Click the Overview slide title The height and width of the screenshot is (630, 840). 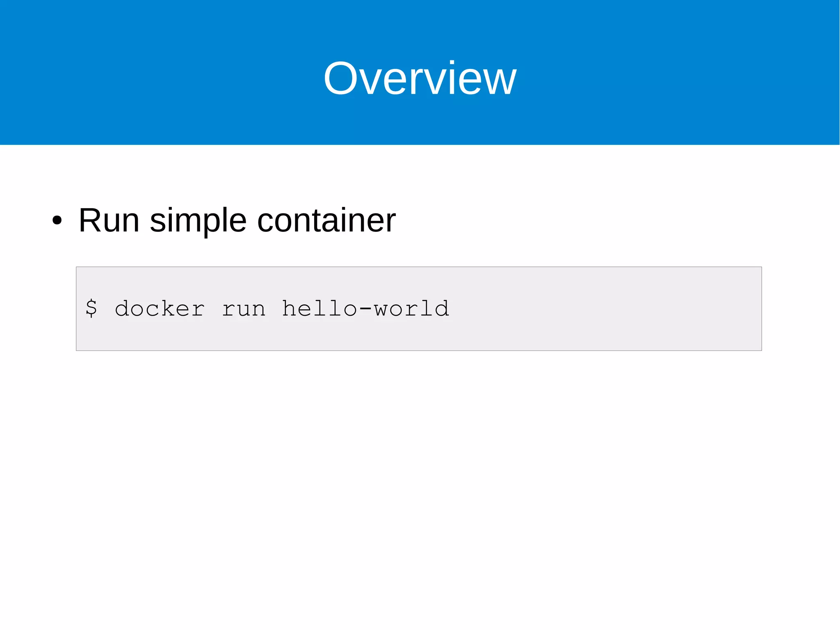coord(420,78)
